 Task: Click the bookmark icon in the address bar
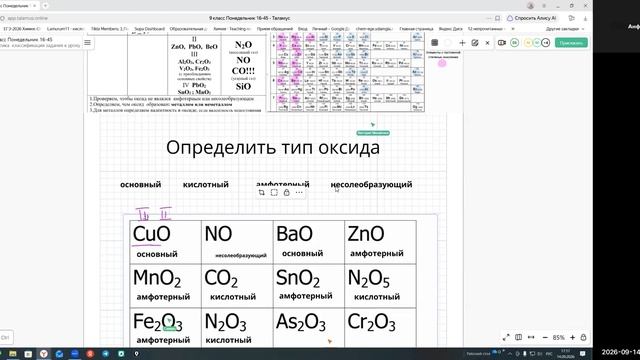(498, 18)
